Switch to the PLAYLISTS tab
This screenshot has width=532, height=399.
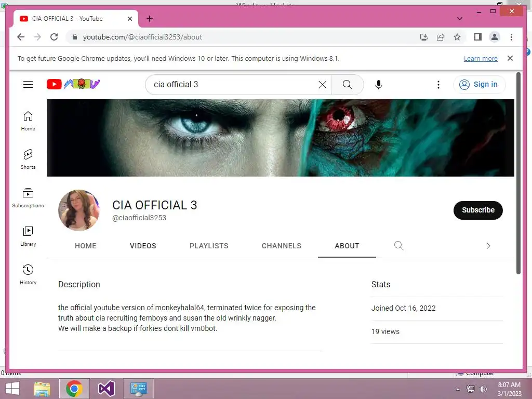(x=209, y=246)
